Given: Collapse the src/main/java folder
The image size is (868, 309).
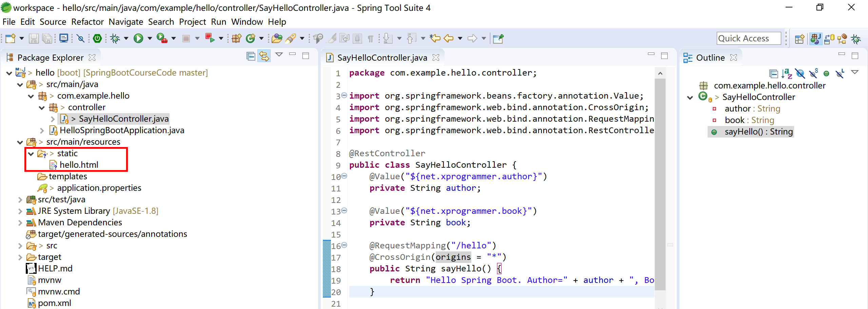Looking at the screenshot, I should point(20,85).
